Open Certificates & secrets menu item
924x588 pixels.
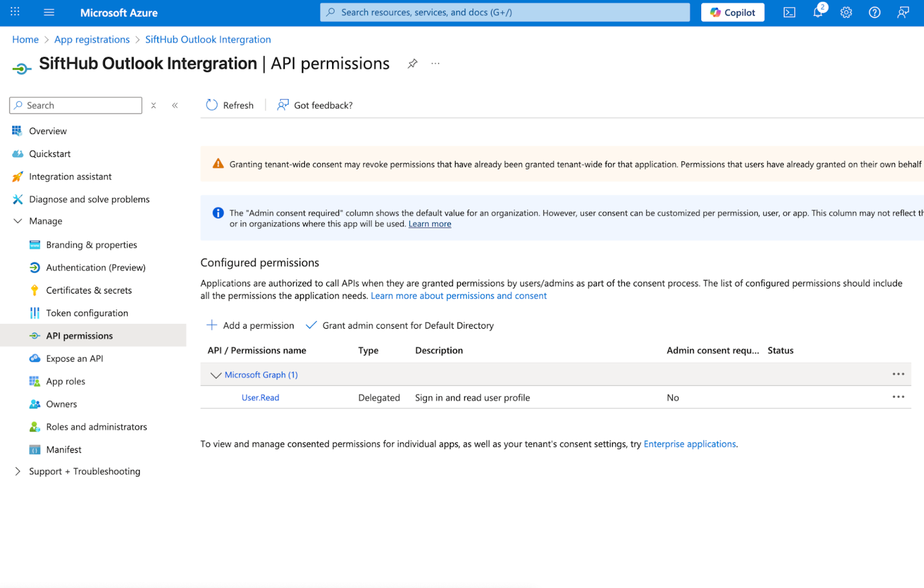tap(89, 291)
